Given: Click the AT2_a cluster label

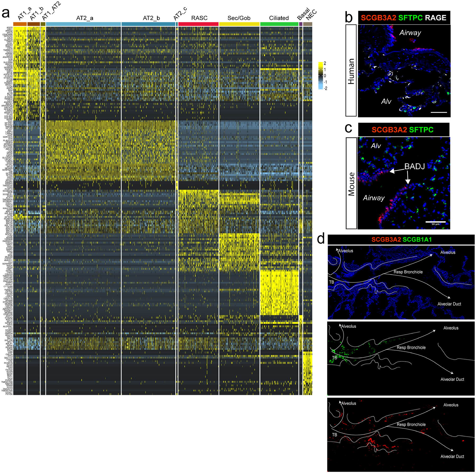Looking at the screenshot, I should (85, 18).
